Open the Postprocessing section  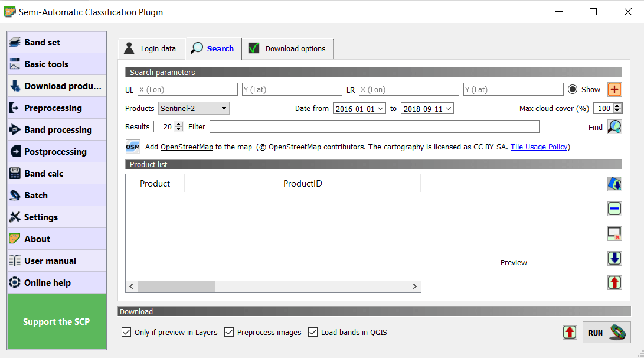[57, 152]
